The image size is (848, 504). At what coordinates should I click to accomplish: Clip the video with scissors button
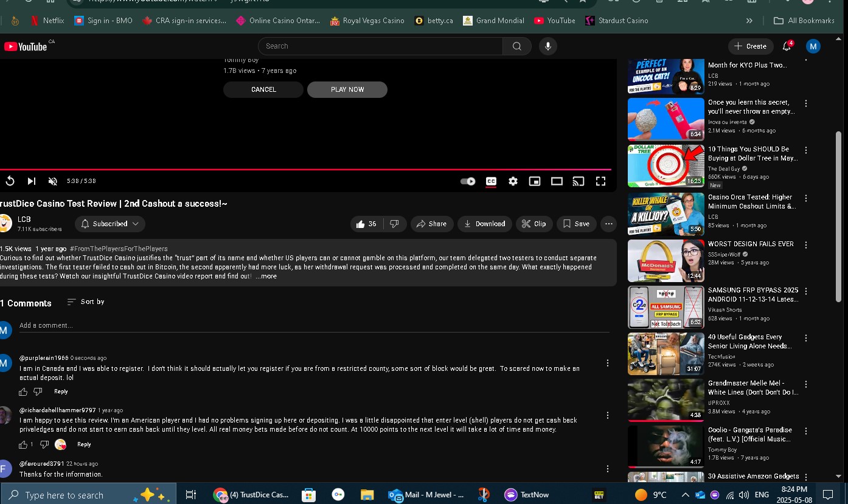[534, 224]
